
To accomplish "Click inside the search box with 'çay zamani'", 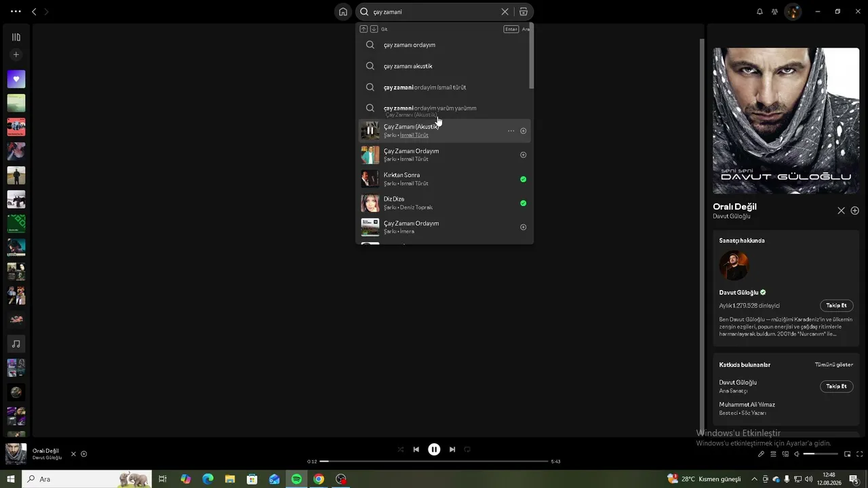I will pos(435,12).
